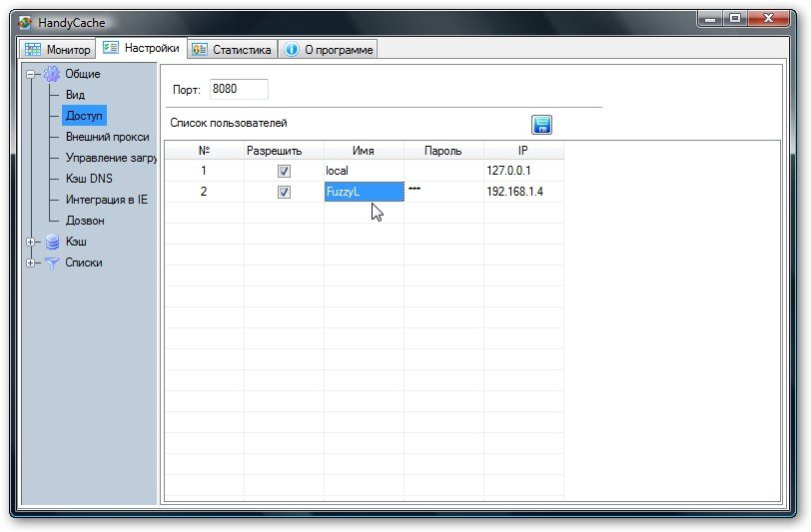Screen dimensions: 811x532
Task: Click the database icon beside Кэш
Action: coord(52,242)
